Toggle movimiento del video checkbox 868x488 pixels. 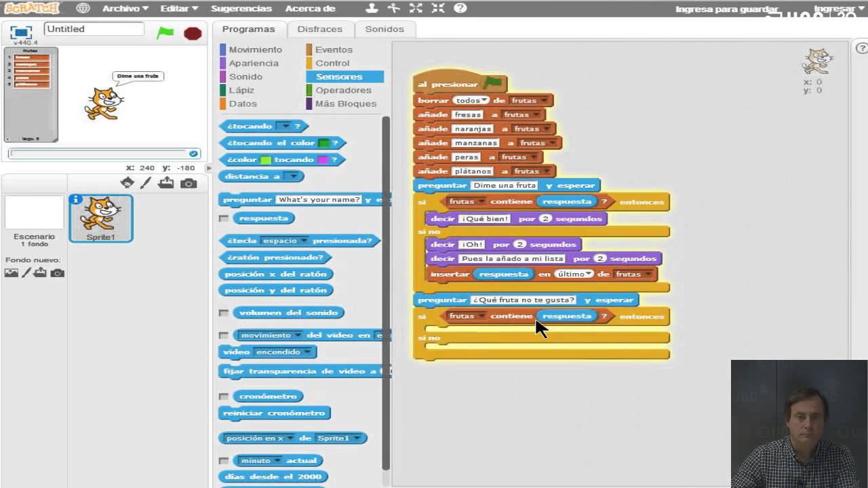224,335
